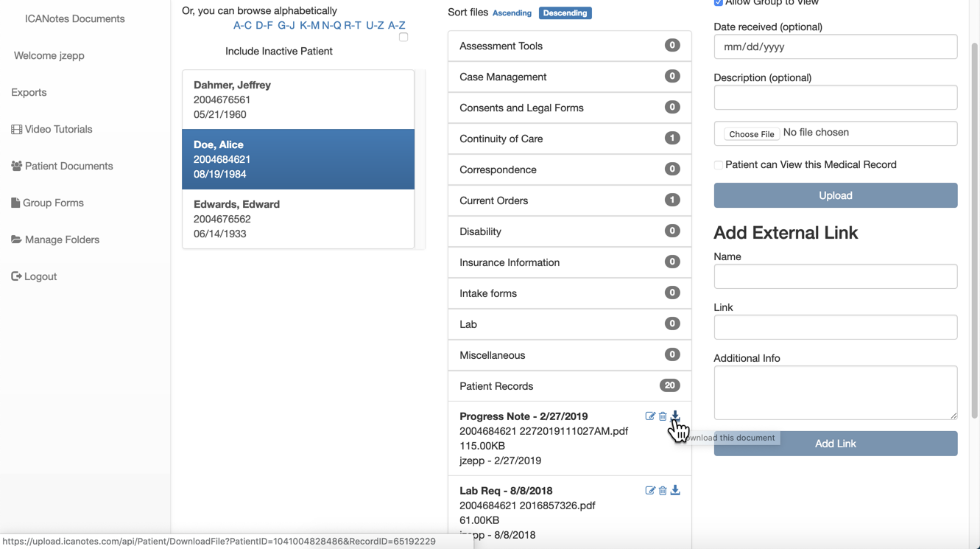Check Patient can View this Medical Record
980x549 pixels.
(719, 165)
